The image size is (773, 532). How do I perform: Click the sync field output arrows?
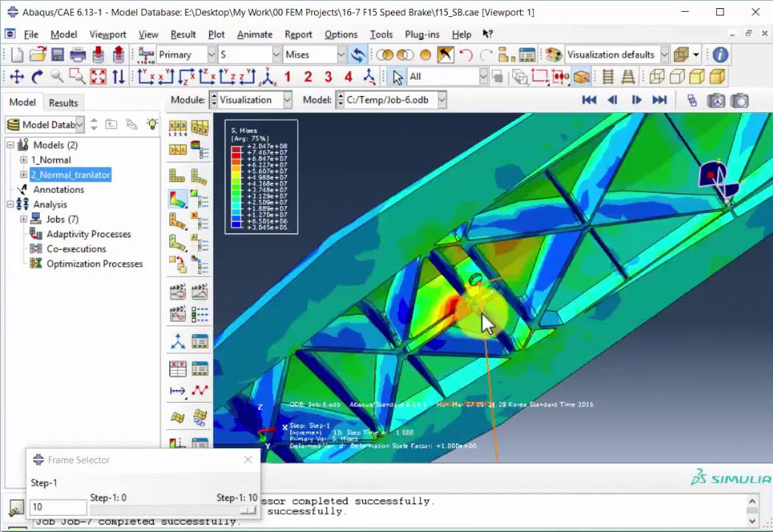[x=358, y=54]
